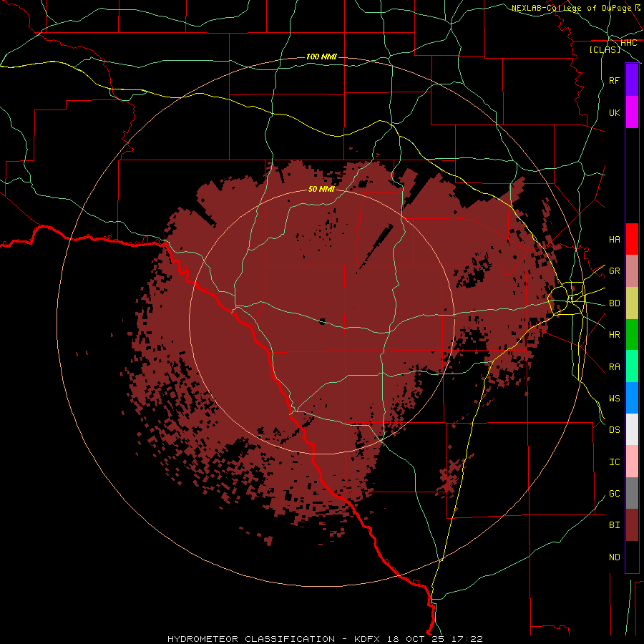The image size is (644, 644).
Task: Click the WS blue legend swatch
Action: (x=632, y=398)
